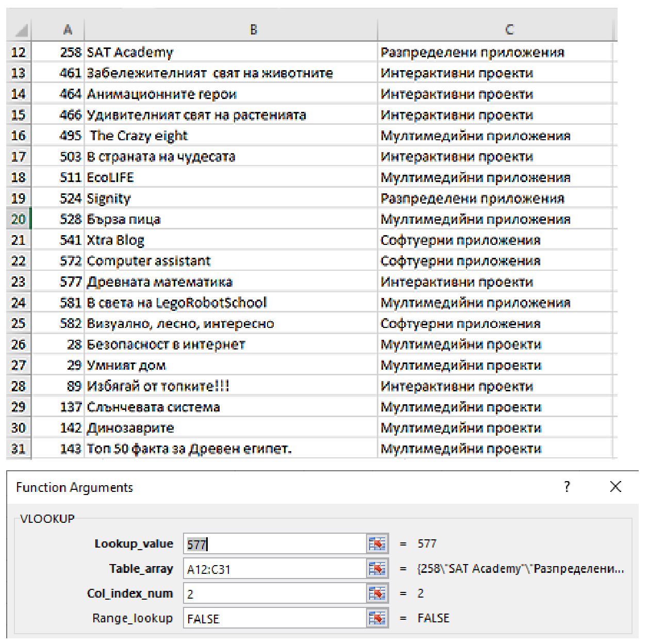Click the Range_lookup range selector icon
Screen dimensions: 648x644
coord(377,618)
